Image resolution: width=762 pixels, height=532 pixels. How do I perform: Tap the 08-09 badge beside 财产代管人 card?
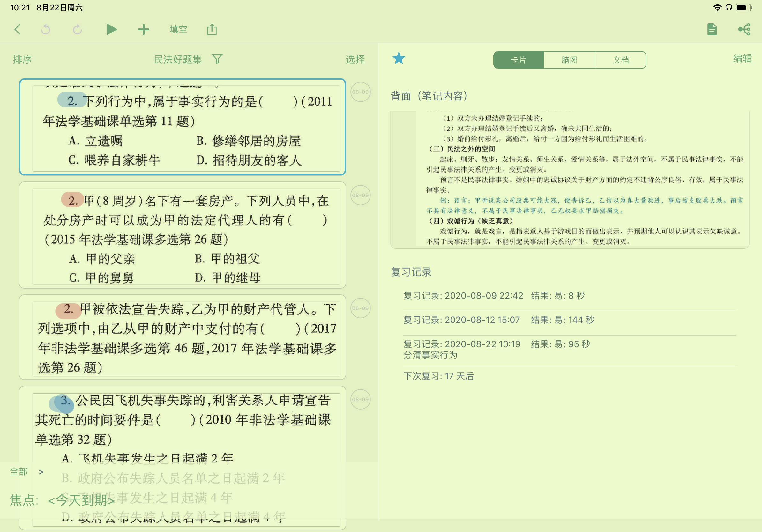[x=361, y=308]
